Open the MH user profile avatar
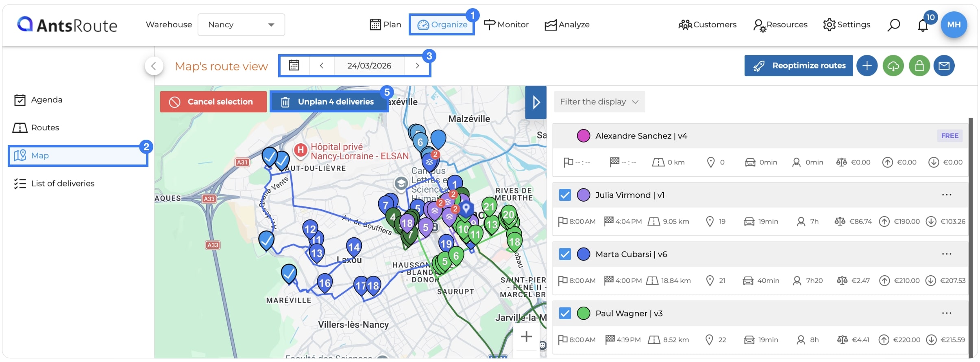The height and width of the screenshot is (362, 980). tap(954, 24)
